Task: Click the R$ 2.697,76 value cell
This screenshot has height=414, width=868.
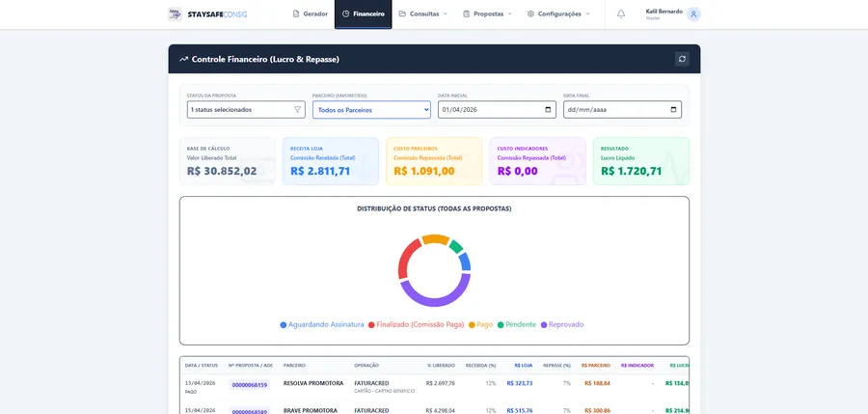Action: [441, 383]
